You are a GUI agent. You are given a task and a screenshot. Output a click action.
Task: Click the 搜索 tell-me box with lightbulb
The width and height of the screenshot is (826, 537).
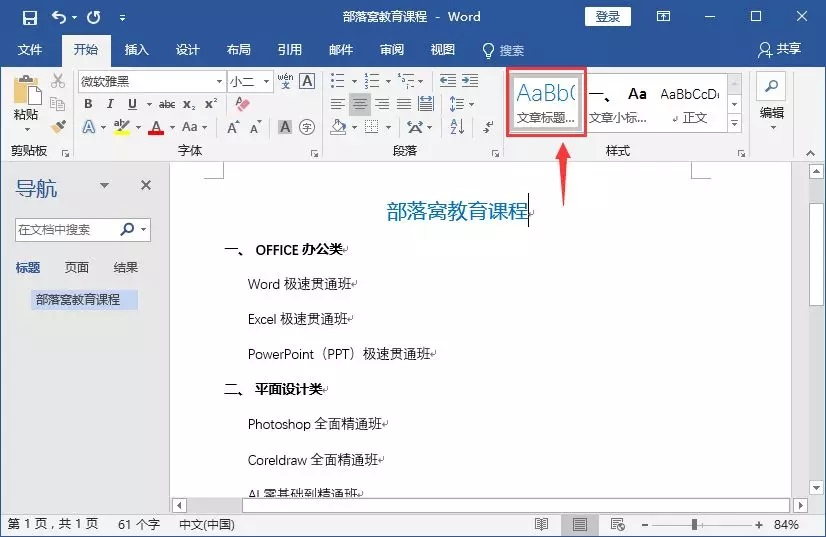pos(503,51)
